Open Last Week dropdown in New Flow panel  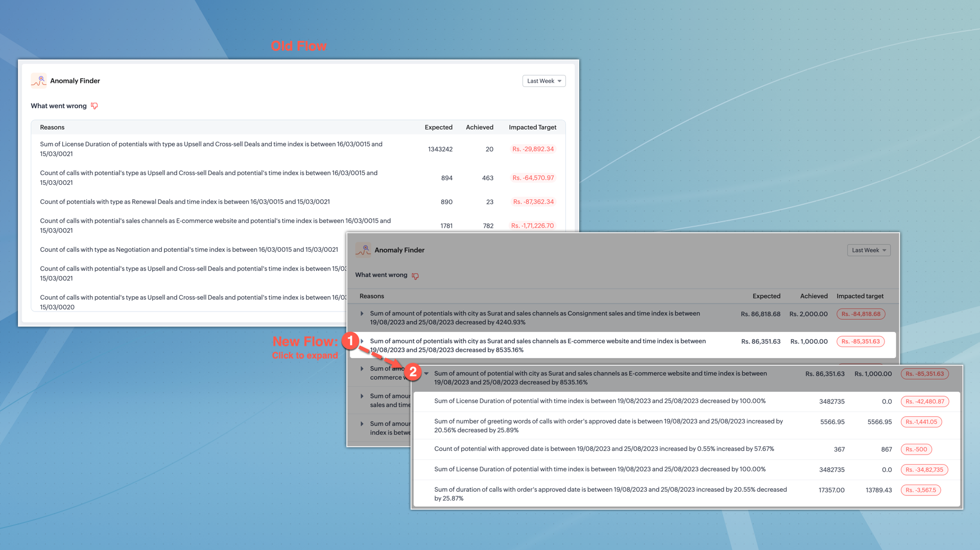coord(868,250)
